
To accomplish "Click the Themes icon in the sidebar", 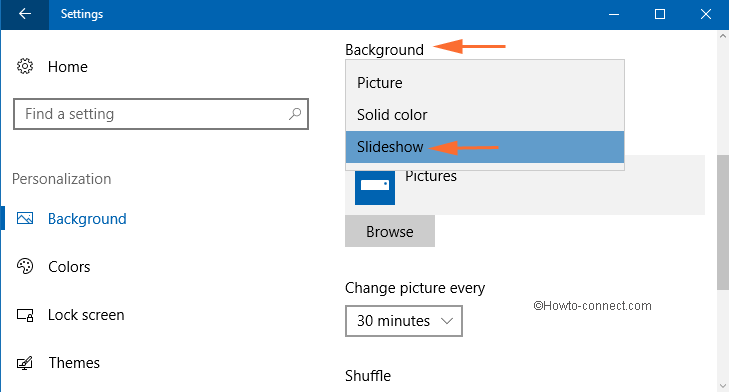I will tap(25, 363).
